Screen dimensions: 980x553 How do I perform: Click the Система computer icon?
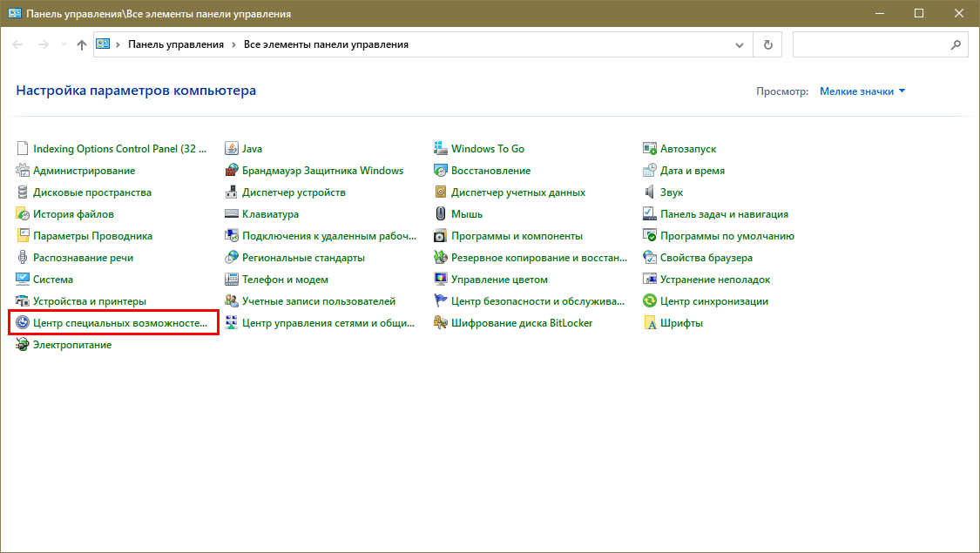(23, 280)
